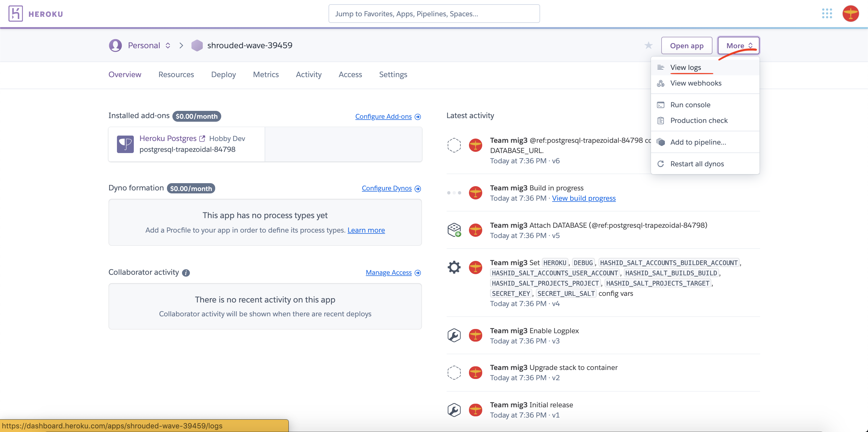
Task: Click the Jump to search input field
Action: 433,13
